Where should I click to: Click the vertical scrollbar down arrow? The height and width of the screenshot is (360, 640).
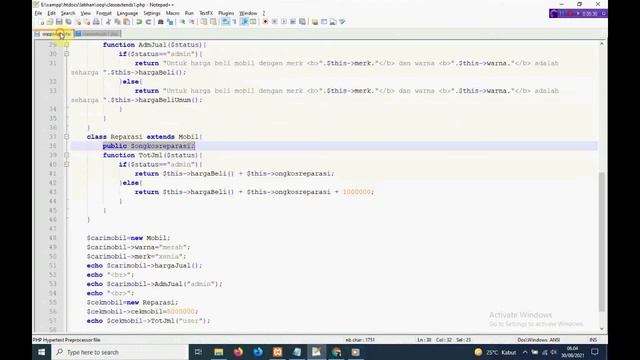click(x=602, y=329)
